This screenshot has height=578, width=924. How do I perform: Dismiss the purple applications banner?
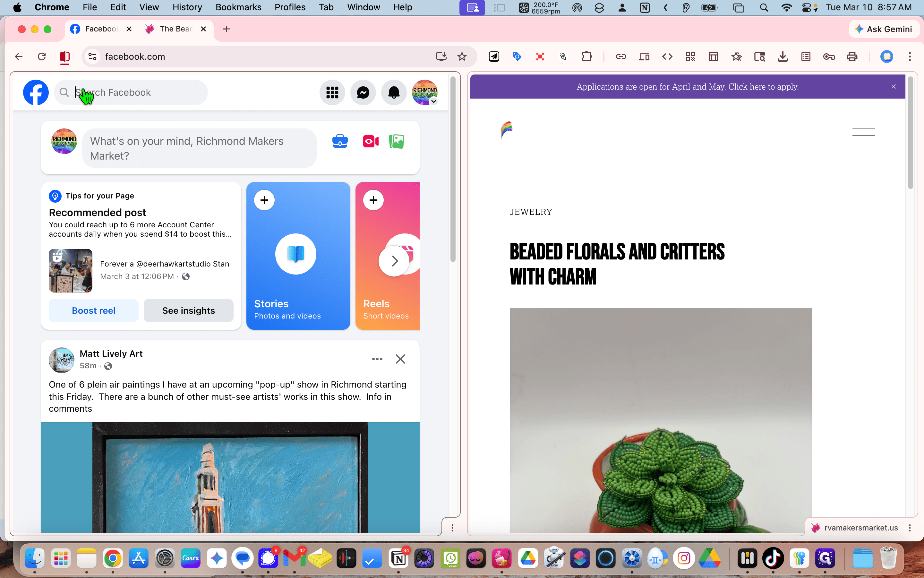[x=894, y=87]
